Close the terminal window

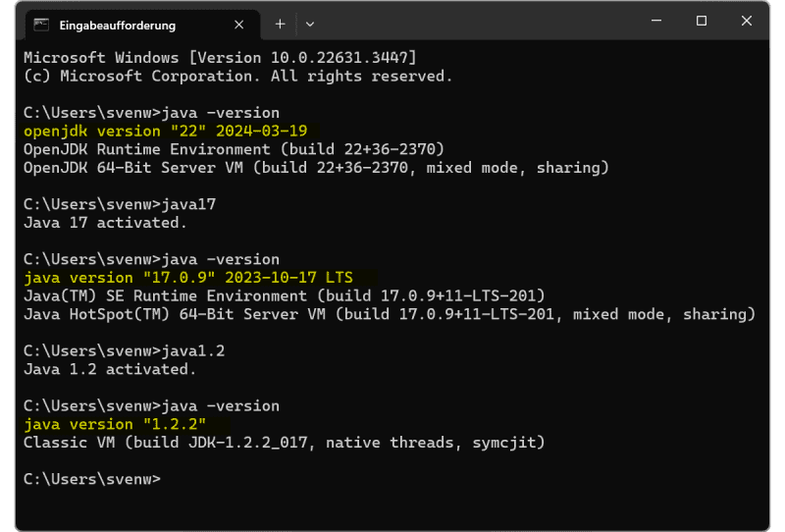coord(748,21)
